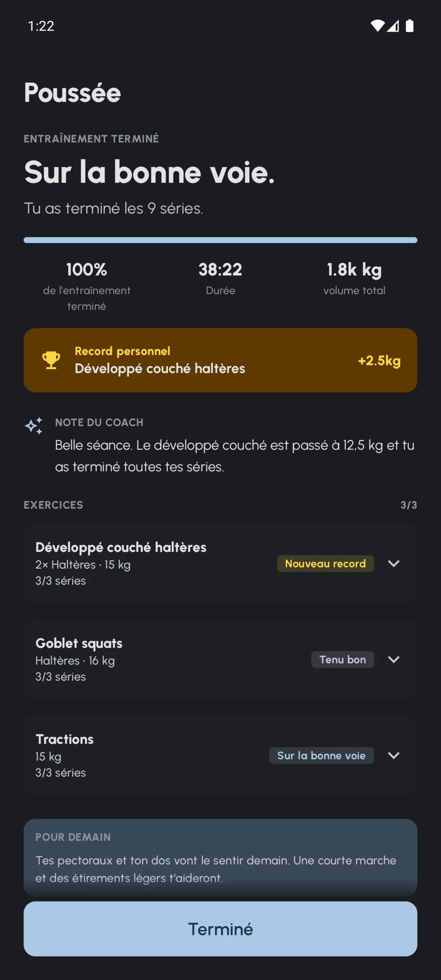Tap the Sur la bonne voie badge
This screenshot has height=980, width=441.
click(321, 755)
